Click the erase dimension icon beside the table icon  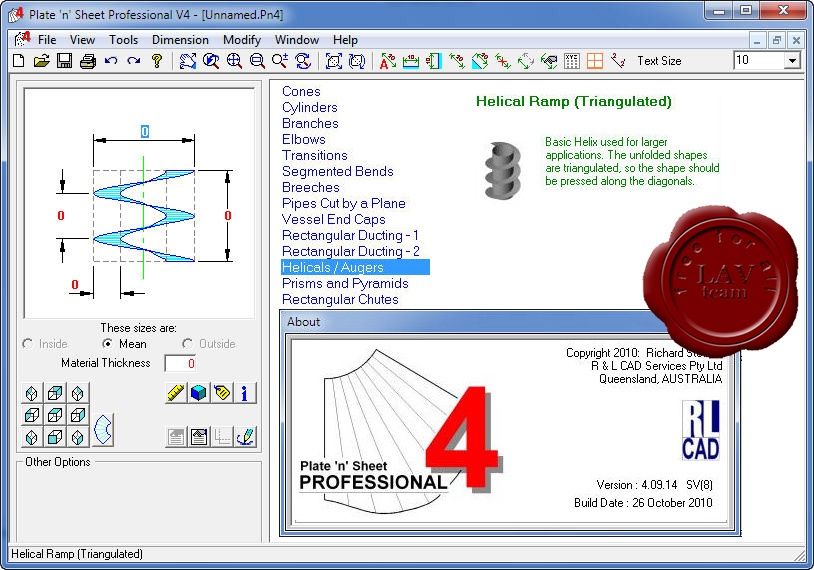coord(549,61)
